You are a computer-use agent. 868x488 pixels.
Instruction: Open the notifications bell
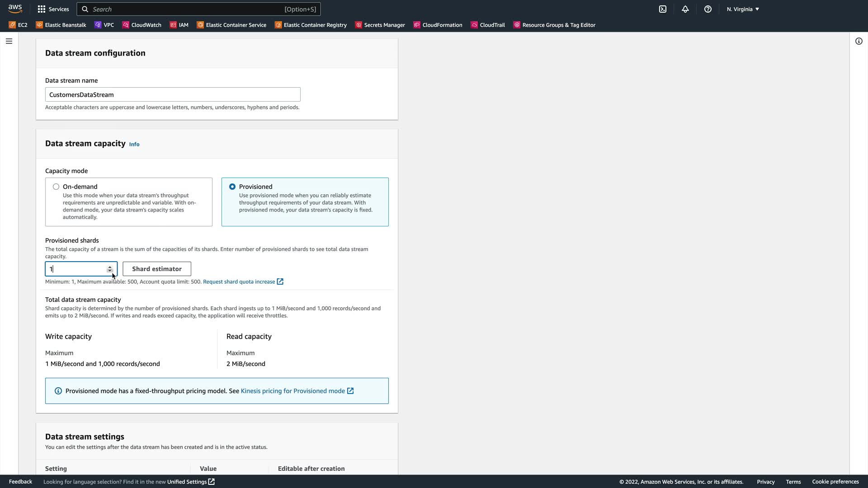pos(685,9)
